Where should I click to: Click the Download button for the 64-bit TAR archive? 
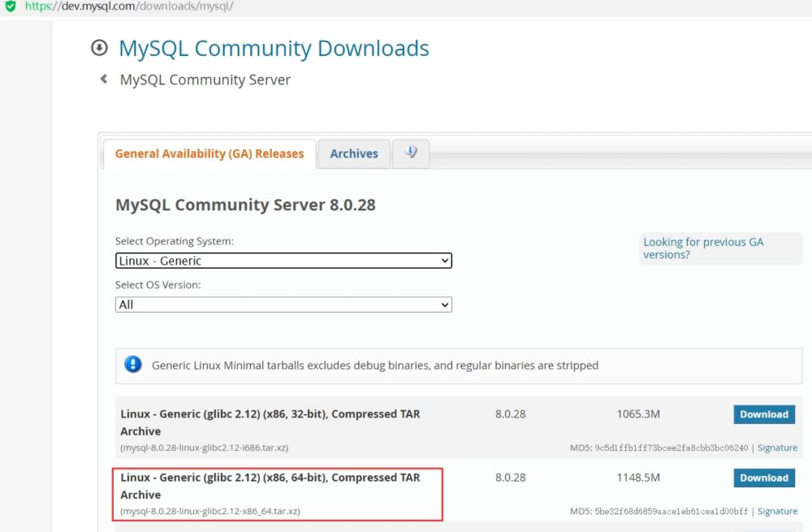(x=763, y=478)
